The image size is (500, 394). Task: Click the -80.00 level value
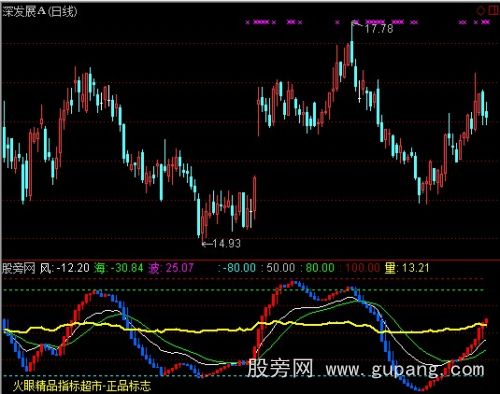click(x=239, y=268)
